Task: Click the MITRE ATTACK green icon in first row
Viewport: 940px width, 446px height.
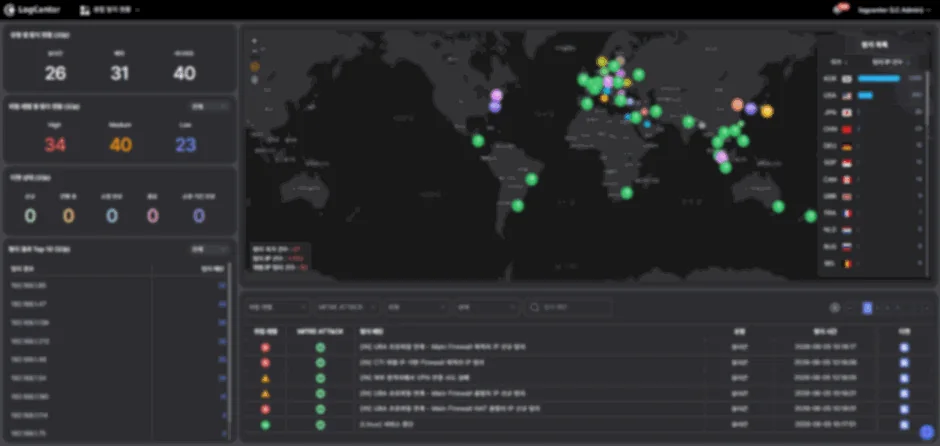Action: click(x=320, y=347)
